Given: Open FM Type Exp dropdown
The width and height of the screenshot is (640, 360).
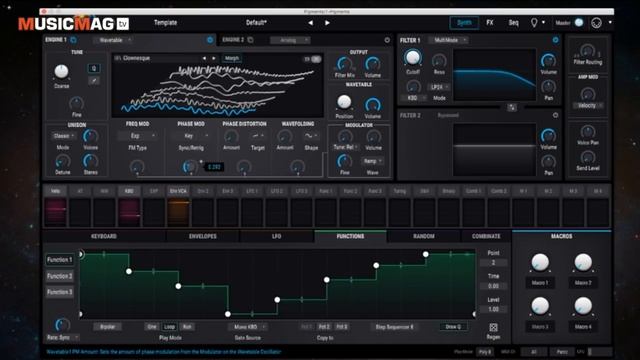Looking at the screenshot, I should pos(137,136).
